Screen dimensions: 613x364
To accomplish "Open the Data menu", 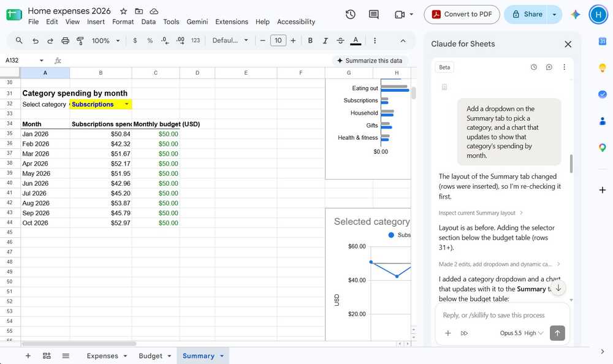I will point(148,22).
